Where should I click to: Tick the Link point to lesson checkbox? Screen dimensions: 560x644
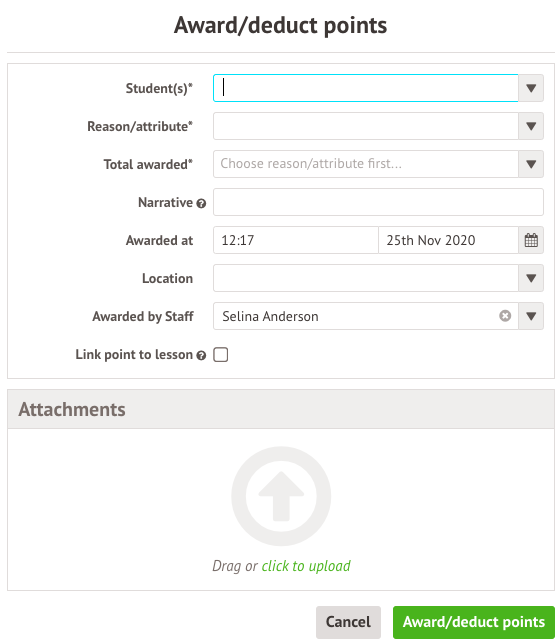click(x=221, y=355)
